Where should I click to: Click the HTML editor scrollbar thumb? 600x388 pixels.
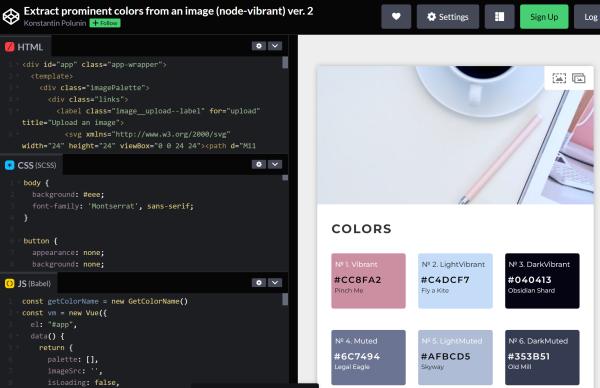click(285, 62)
